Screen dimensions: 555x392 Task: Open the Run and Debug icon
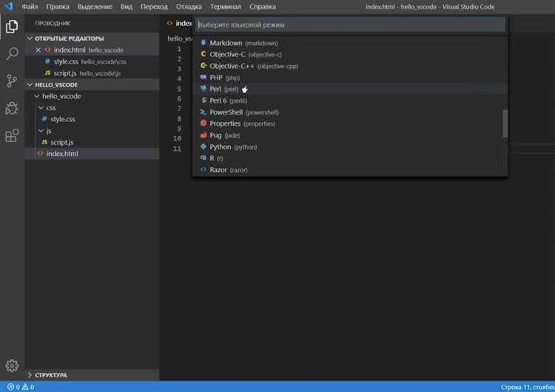coord(12,109)
